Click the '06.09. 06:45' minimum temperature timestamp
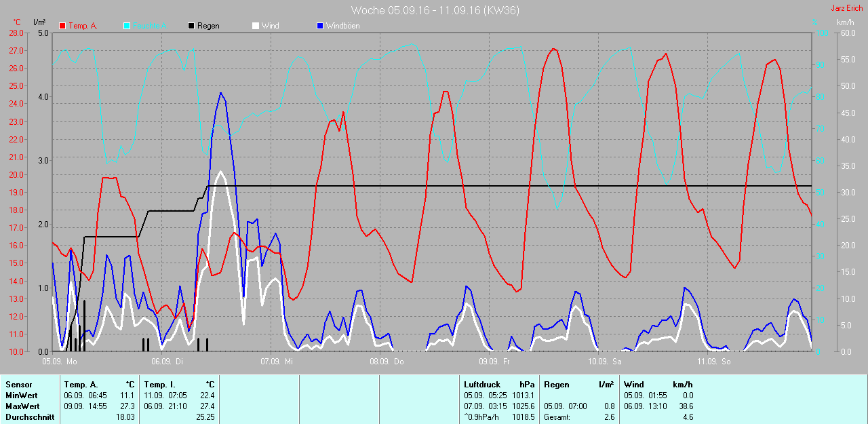Screen dimensions: 868x424 click(85, 396)
